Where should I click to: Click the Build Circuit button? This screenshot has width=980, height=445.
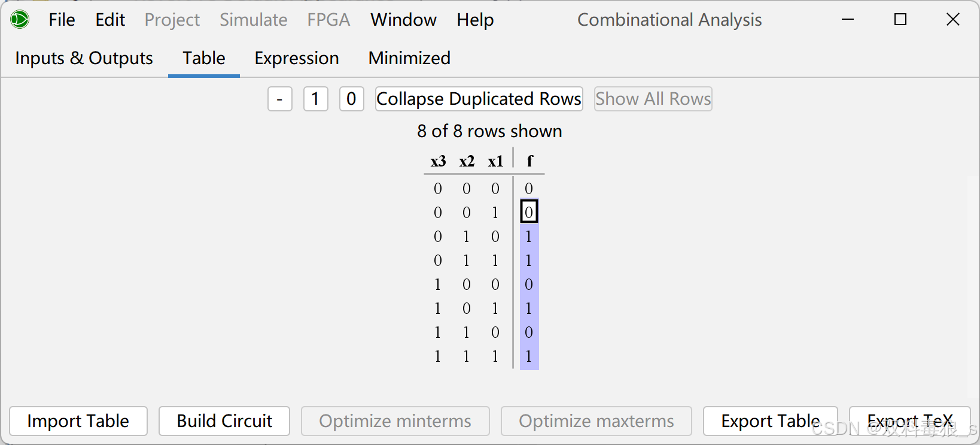(x=224, y=421)
